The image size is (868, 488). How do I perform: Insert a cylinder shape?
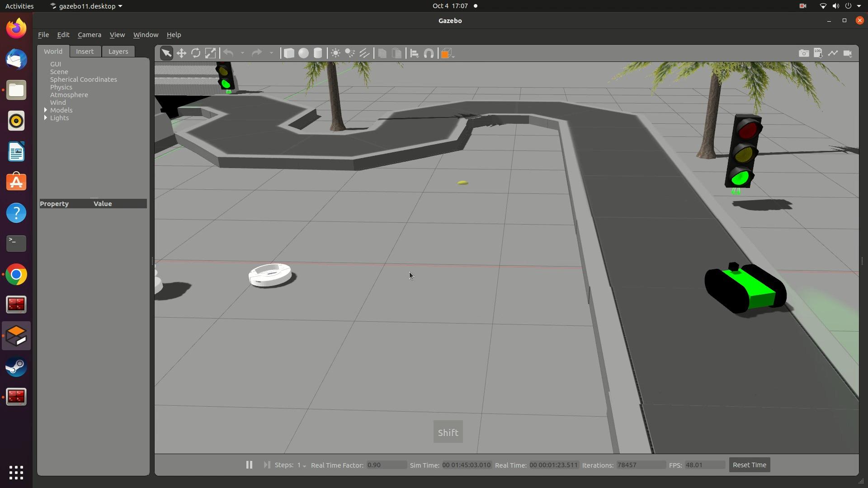[x=318, y=53]
